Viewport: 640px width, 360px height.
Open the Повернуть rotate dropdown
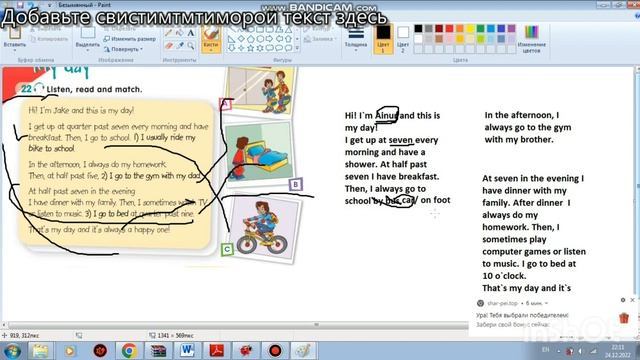pyautogui.click(x=123, y=49)
